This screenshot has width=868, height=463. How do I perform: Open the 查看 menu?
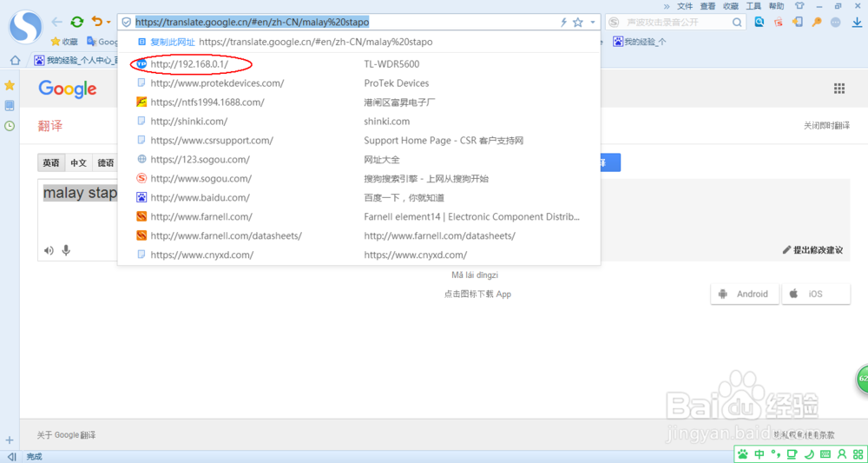tap(707, 6)
